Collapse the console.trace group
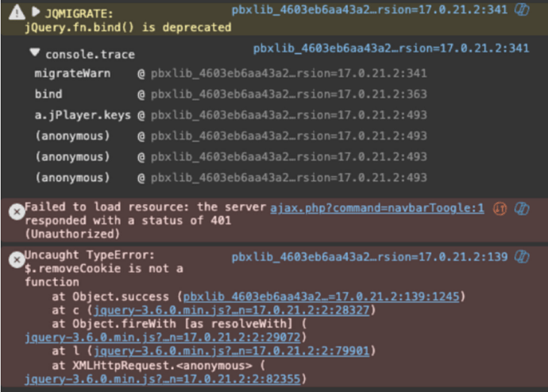The height and width of the screenshot is (392, 548). point(35,53)
